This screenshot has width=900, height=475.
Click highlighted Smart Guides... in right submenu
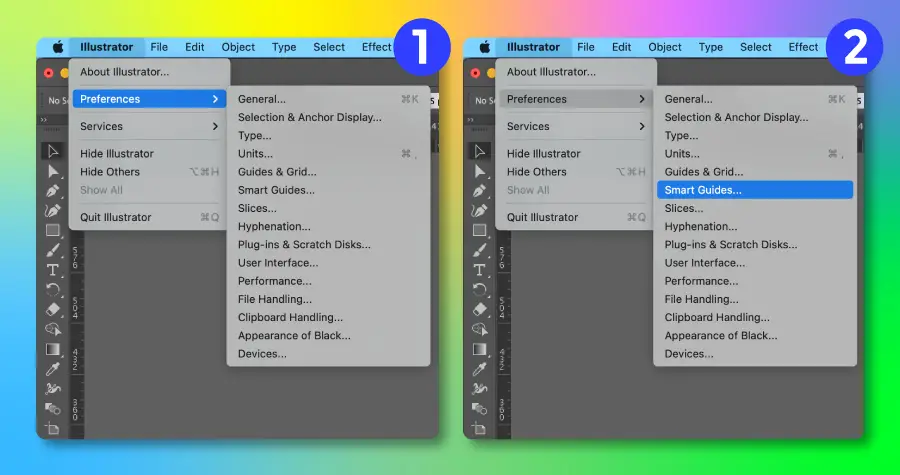point(755,190)
